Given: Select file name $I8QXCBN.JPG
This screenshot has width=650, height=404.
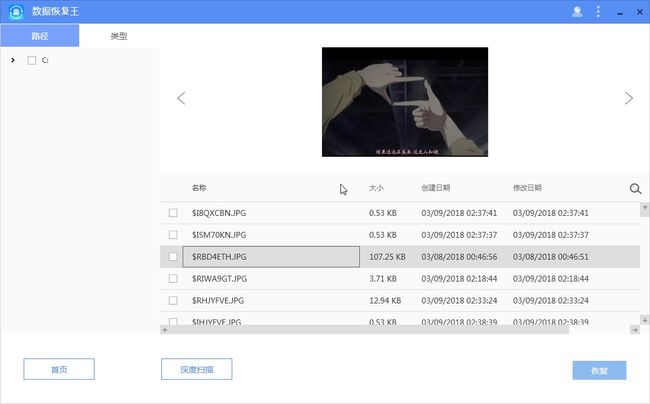Looking at the screenshot, I should pos(219,213).
